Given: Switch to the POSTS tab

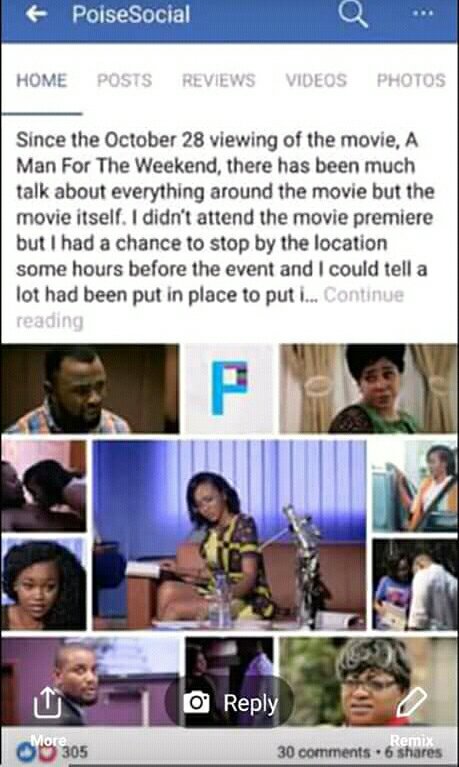Looking at the screenshot, I should pos(124,80).
